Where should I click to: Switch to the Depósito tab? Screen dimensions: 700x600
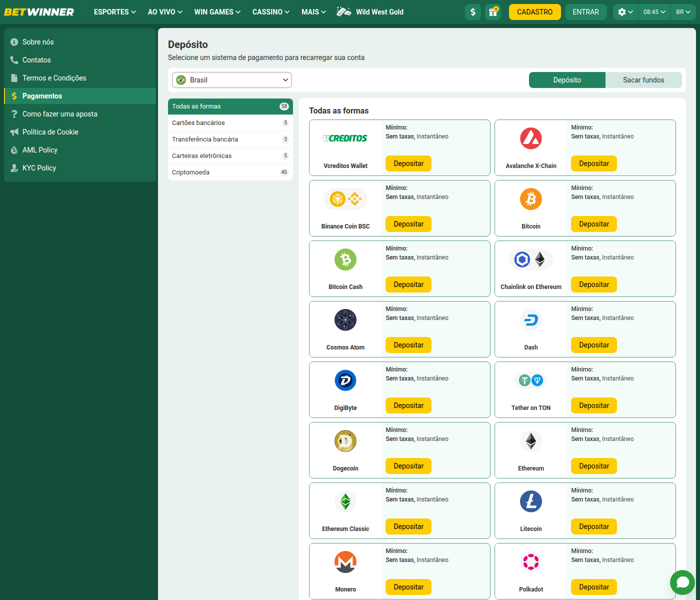567,80
